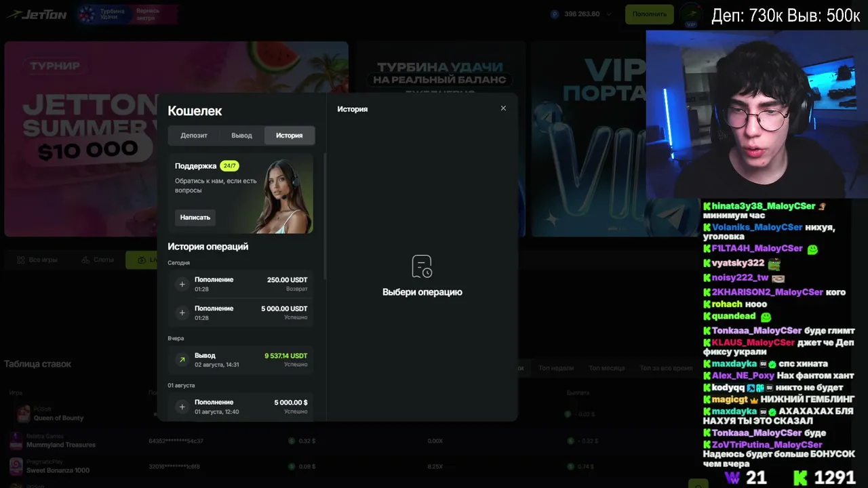Open the Mummyland Treasures game link
The height and width of the screenshot is (488, 868).
pyautogui.click(x=61, y=445)
